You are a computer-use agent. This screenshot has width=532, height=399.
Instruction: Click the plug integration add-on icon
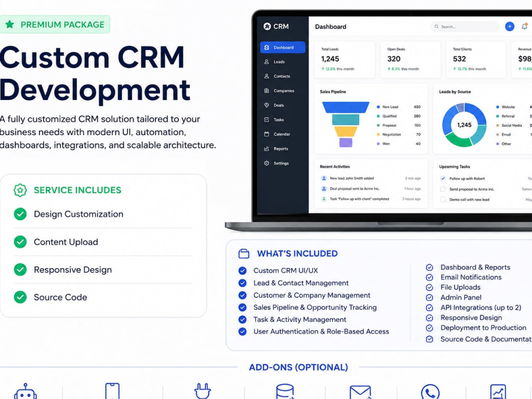click(x=203, y=391)
